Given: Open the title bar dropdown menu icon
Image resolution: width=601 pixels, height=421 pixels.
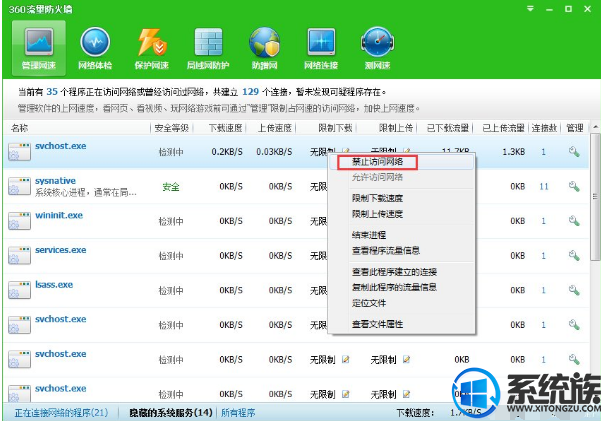Looking at the screenshot, I should pyautogui.click(x=530, y=8).
